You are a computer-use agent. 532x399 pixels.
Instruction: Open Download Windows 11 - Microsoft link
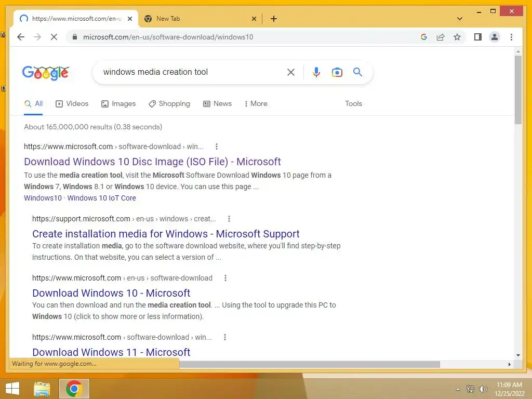[111, 352]
